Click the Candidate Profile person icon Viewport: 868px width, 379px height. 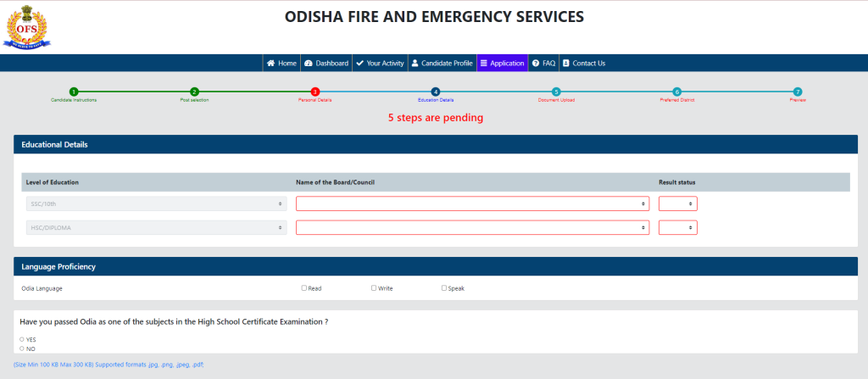[x=415, y=63]
